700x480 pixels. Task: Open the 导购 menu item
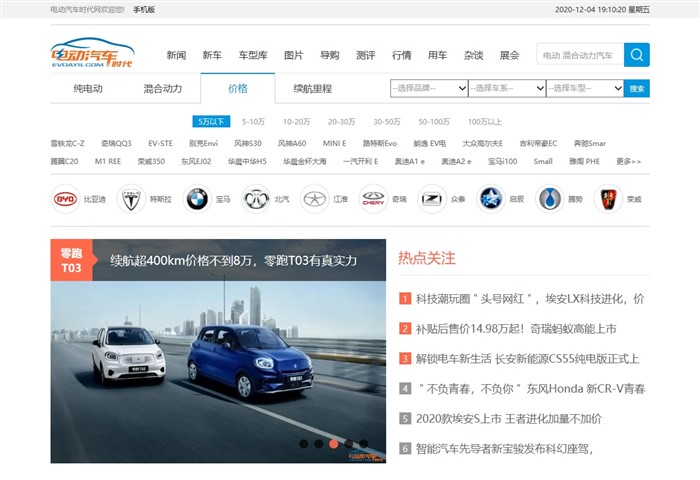click(x=329, y=55)
